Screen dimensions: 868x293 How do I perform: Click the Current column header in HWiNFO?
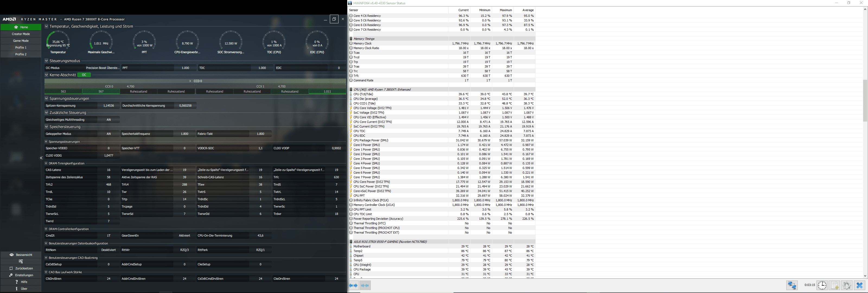pyautogui.click(x=459, y=10)
